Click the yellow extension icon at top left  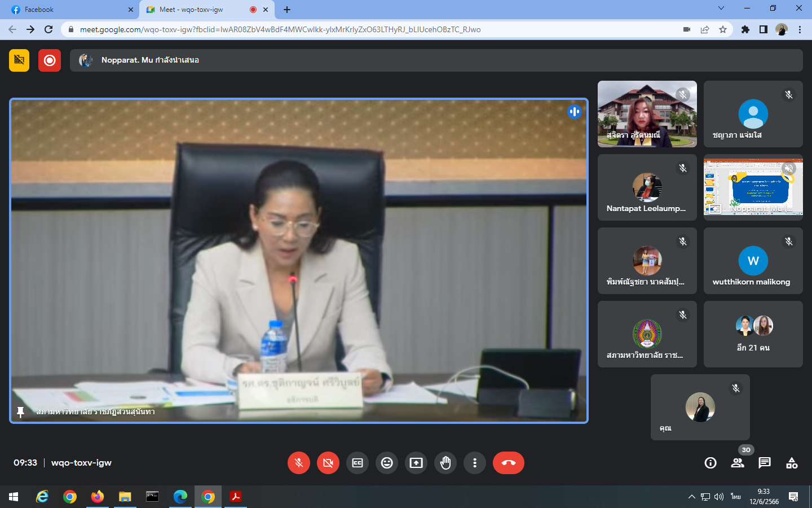(x=19, y=60)
